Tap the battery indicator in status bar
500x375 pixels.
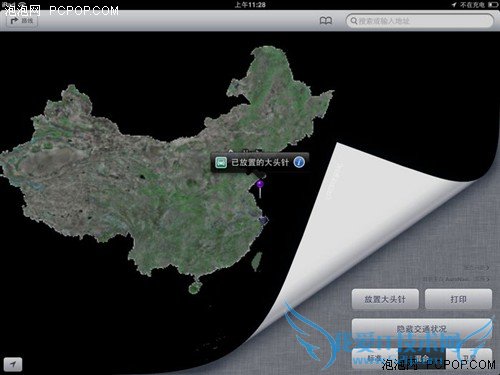point(493,5)
